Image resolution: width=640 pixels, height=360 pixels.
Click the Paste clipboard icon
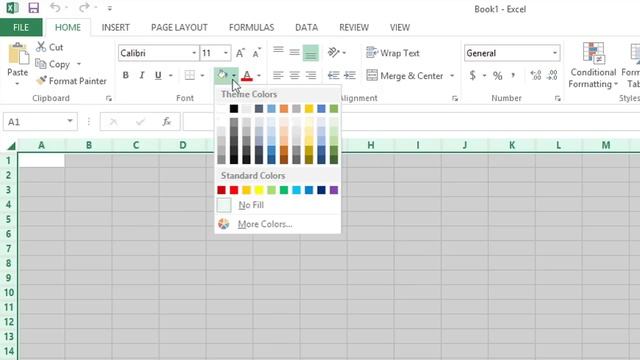coord(18,53)
